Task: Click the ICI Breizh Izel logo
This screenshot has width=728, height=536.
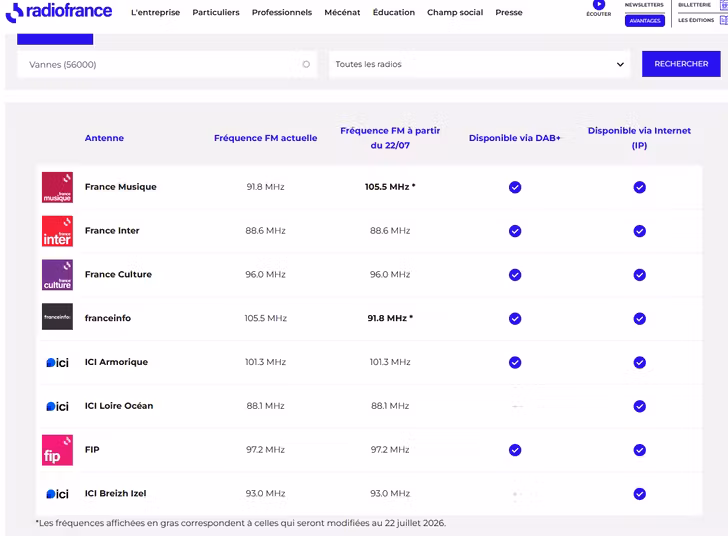Action: (x=57, y=494)
